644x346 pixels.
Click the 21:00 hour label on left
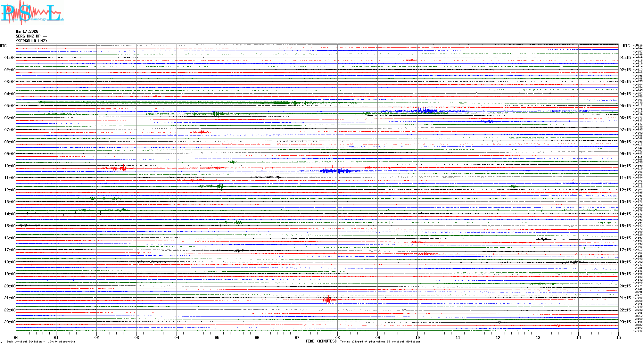[10, 298]
